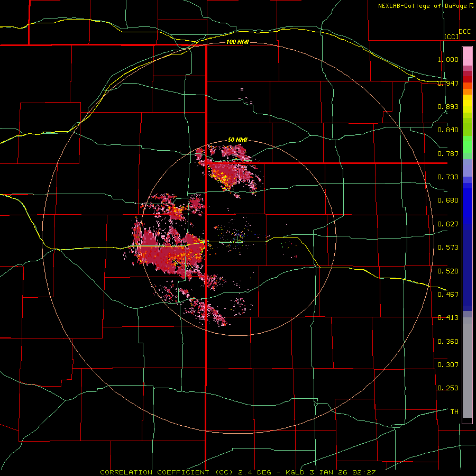Image resolution: width=476 pixels, height=476 pixels.
Task: Click the 100 NMI range ring label
Action: click(x=237, y=42)
